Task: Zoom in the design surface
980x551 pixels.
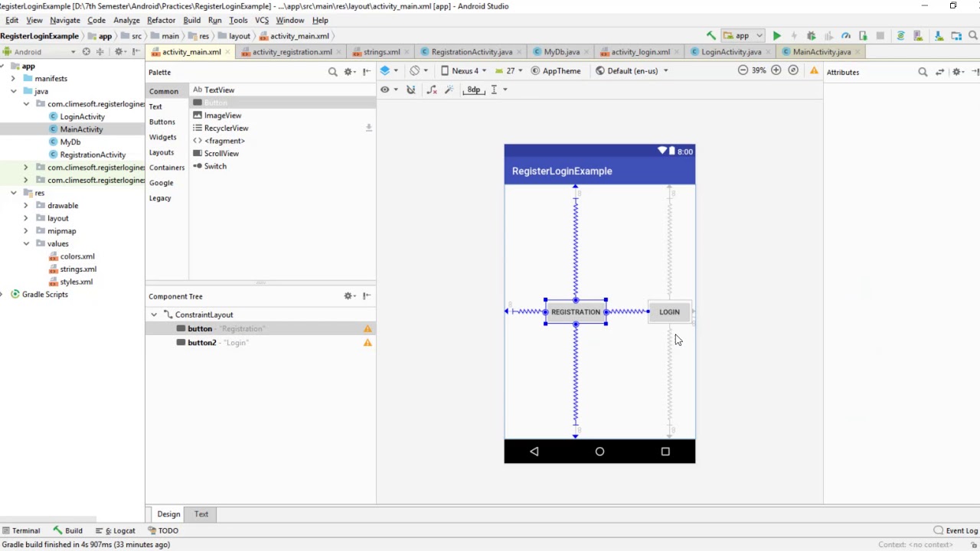Action: (x=776, y=70)
